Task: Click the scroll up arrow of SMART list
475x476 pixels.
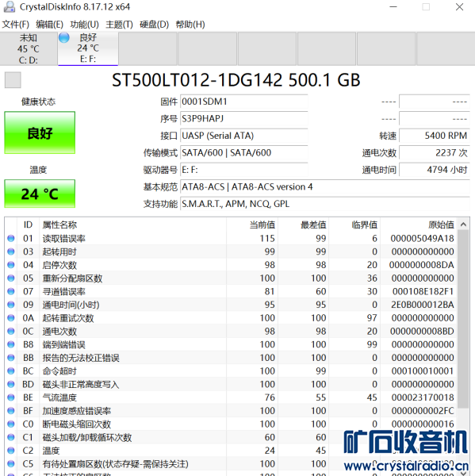Action: point(463,225)
